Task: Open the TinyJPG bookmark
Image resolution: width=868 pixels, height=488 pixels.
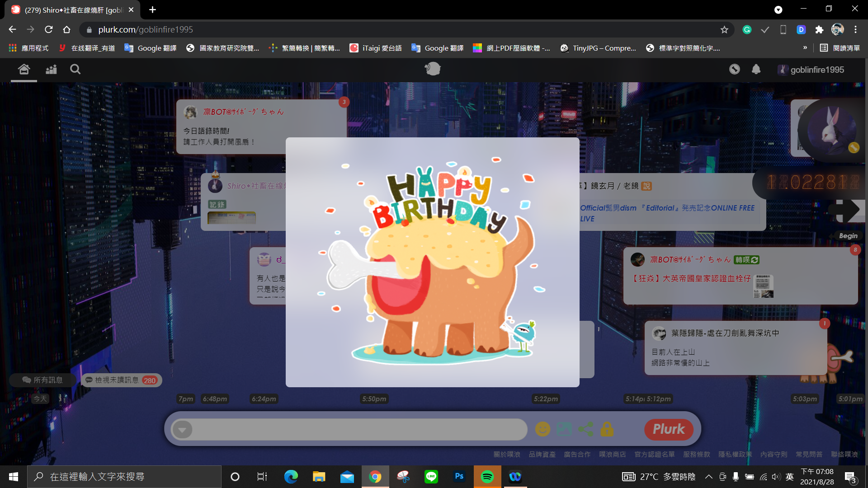Action: (598, 48)
